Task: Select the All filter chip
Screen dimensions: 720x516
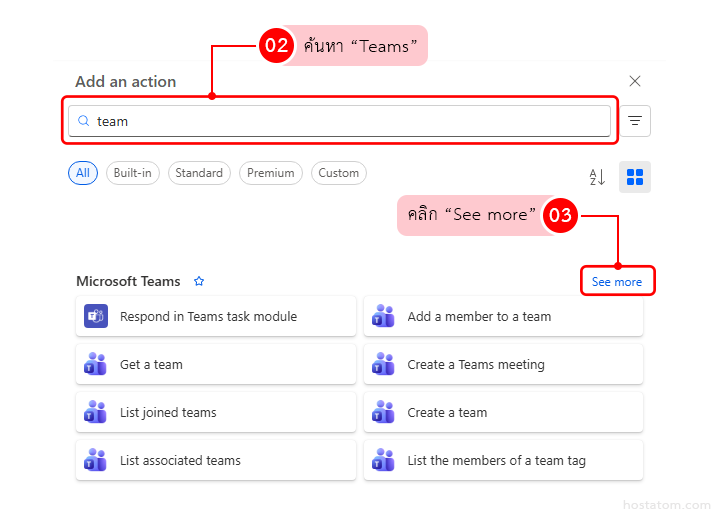Action: click(83, 173)
